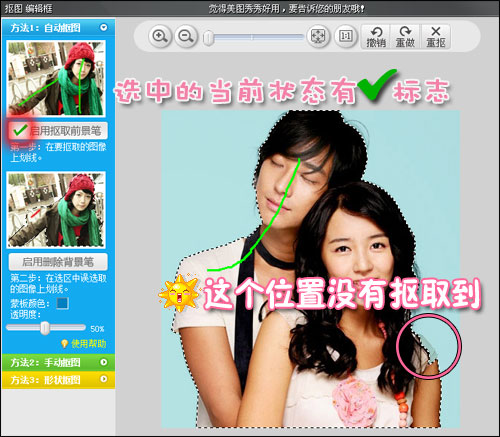Click the 重抠 reset cutout button

click(x=436, y=37)
